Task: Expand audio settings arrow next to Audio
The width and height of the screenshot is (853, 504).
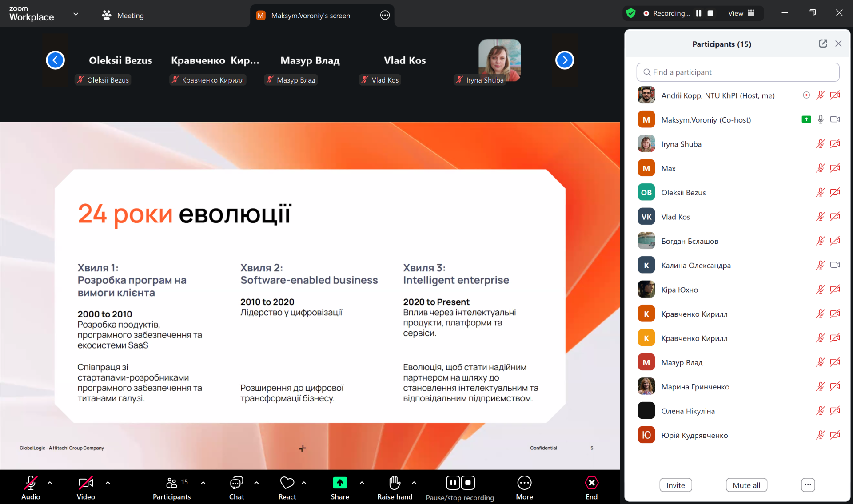Action: point(50,483)
